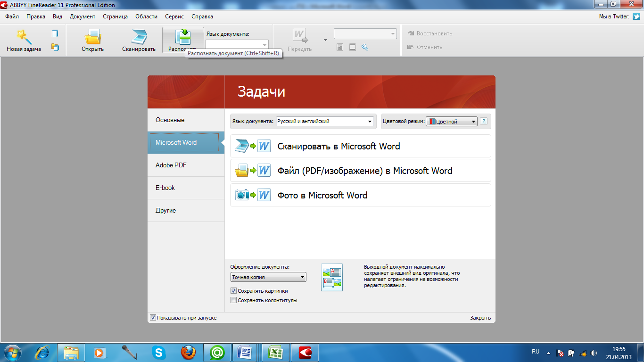Screen dimensions: 644x362
Task: Open the toolbar Язык документа dropdown
Action: point(237,44)
